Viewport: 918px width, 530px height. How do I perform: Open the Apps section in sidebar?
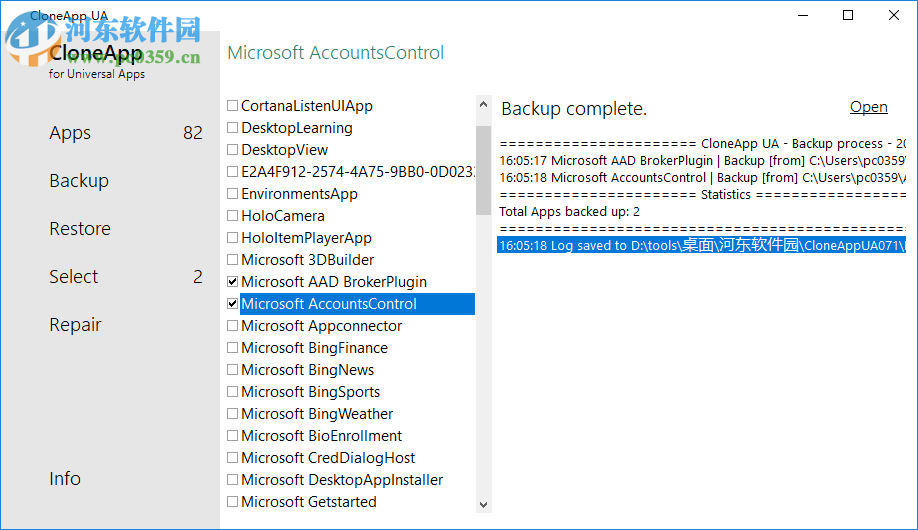pos(70,133)
